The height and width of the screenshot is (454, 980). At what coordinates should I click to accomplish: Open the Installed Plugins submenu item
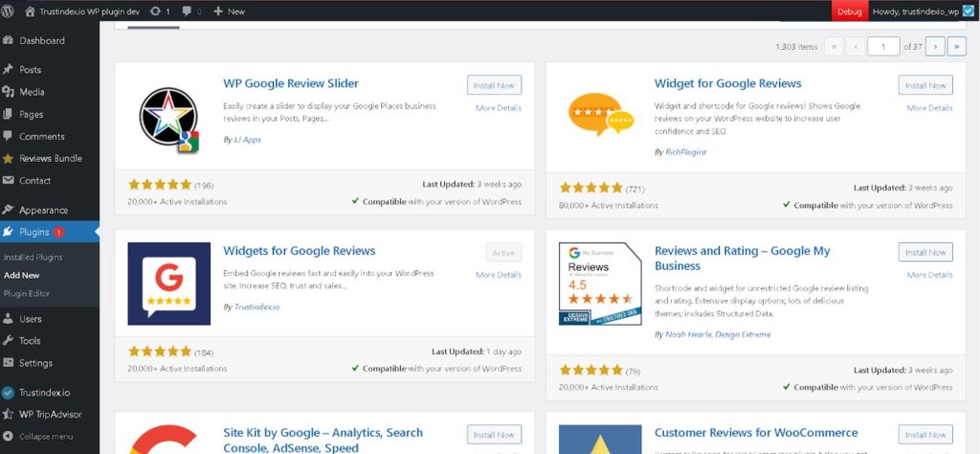[33, 257]
